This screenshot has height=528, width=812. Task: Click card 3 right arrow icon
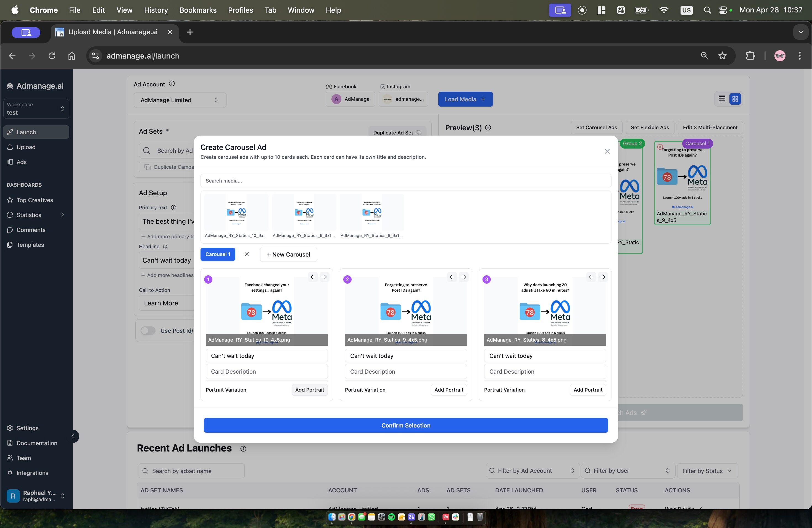tap(603, 277)
